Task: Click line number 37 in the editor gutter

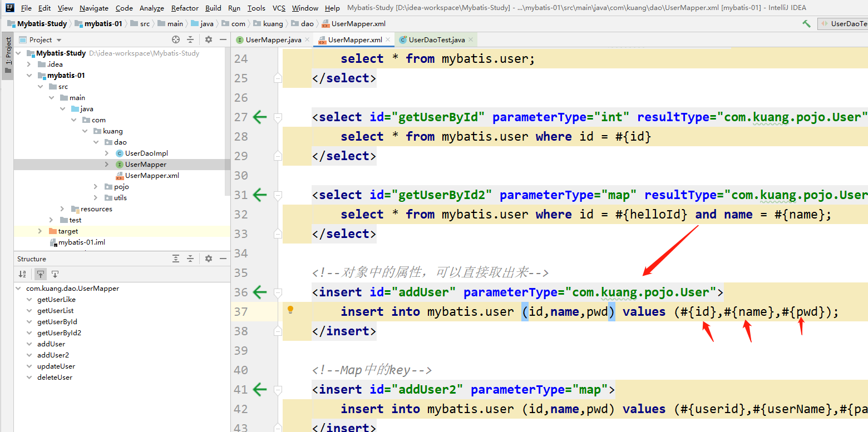Action: tap(241, 311)
